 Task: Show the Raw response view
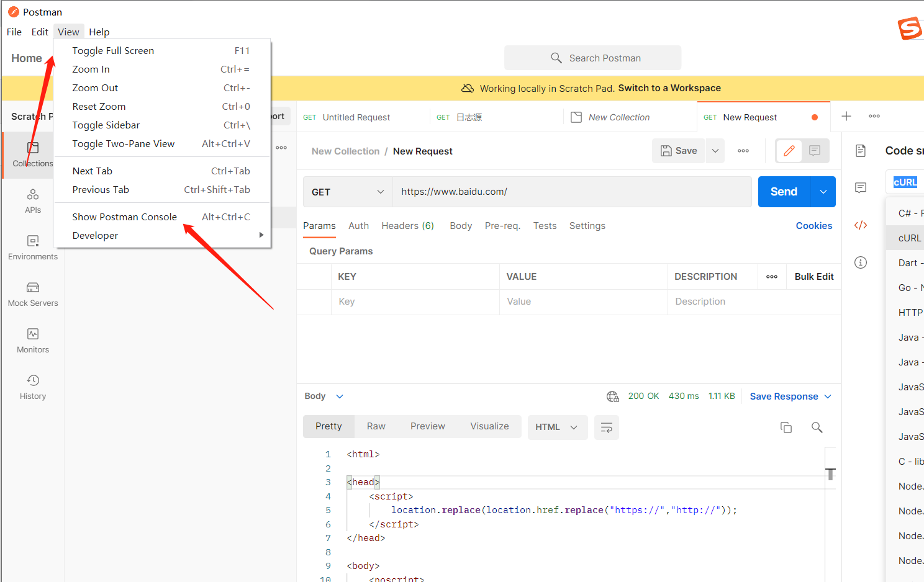coord(376,426)
